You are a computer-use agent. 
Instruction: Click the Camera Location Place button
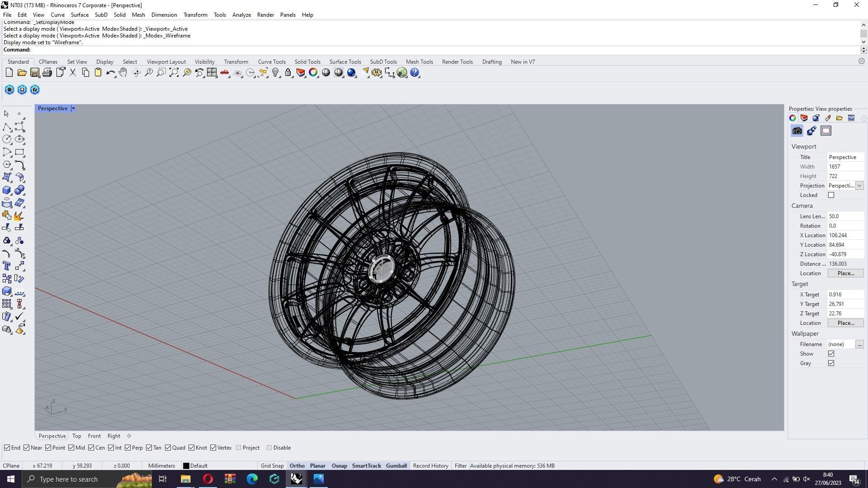pos(845,273)
